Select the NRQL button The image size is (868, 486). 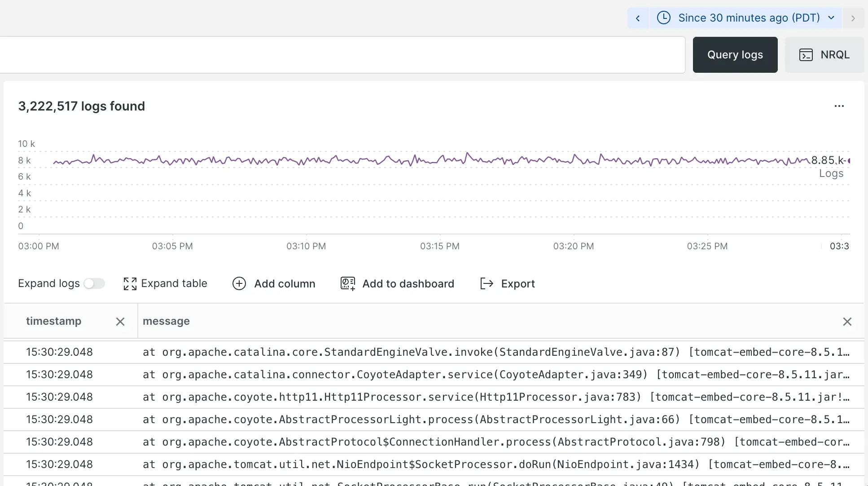(x=824, y=54)
